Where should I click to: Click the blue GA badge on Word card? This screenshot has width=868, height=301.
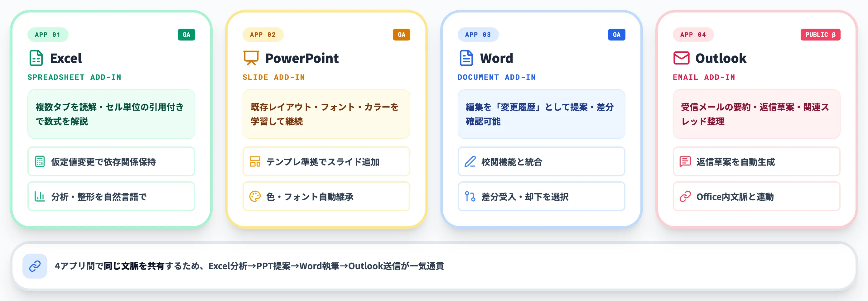[x=616, y=35]
